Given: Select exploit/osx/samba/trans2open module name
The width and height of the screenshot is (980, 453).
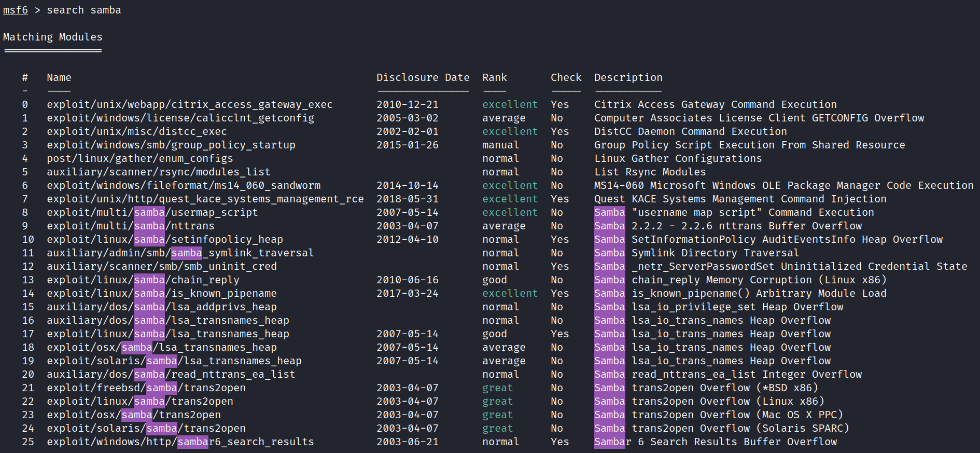Looking at the screenshot, I should (134, 415).
